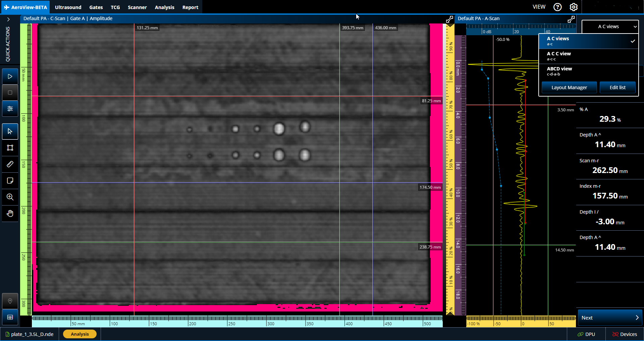The height and width of the screenshot is (341, 644).
Task: Click the Layout Manager button
Action: [x=569, y=88]
